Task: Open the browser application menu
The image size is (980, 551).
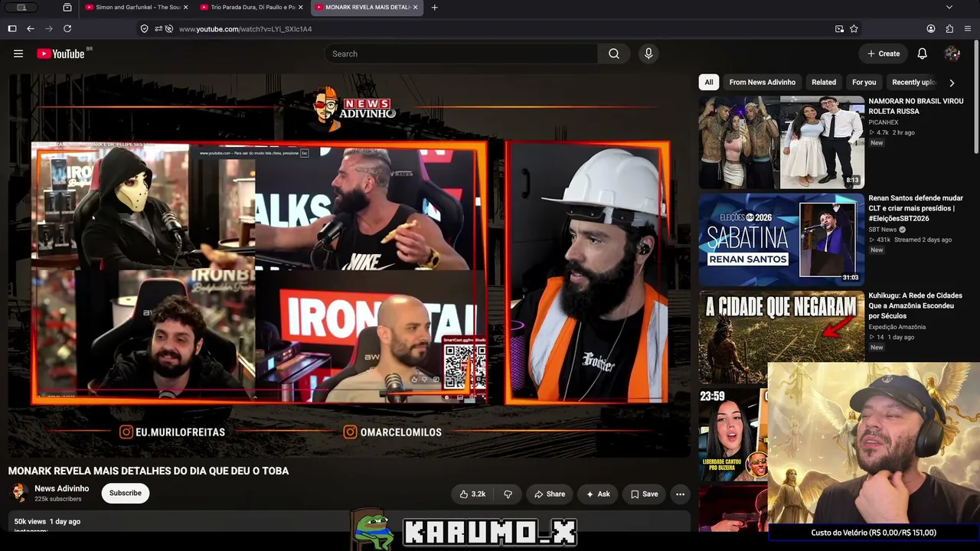Action: pos(968,29)
